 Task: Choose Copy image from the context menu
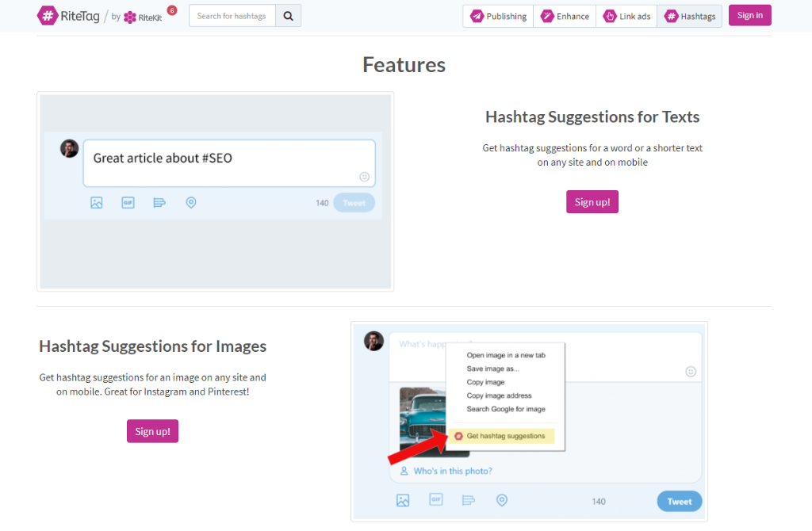pyautogui.click(x=486, y=382)
